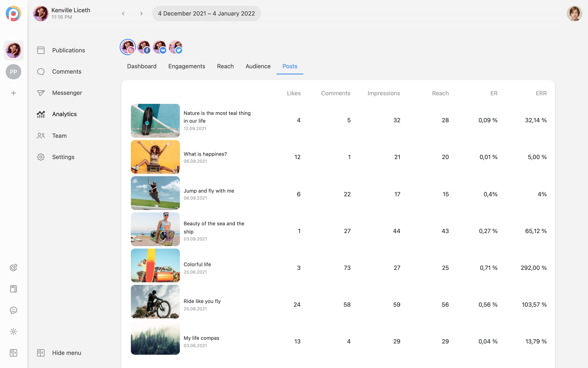Click the 292,00 % ERR value

click(533, 268)
